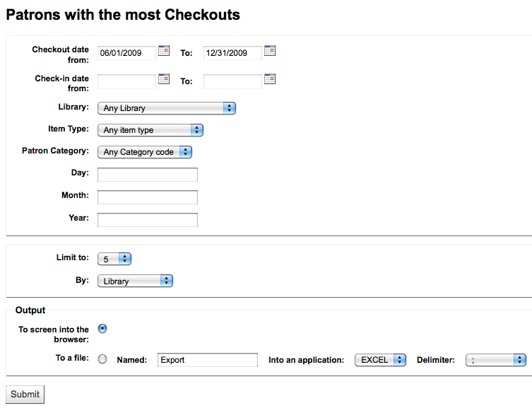Expand the Item Type dropdown
The width and height of the screenshot is (532, 413).
150,130
